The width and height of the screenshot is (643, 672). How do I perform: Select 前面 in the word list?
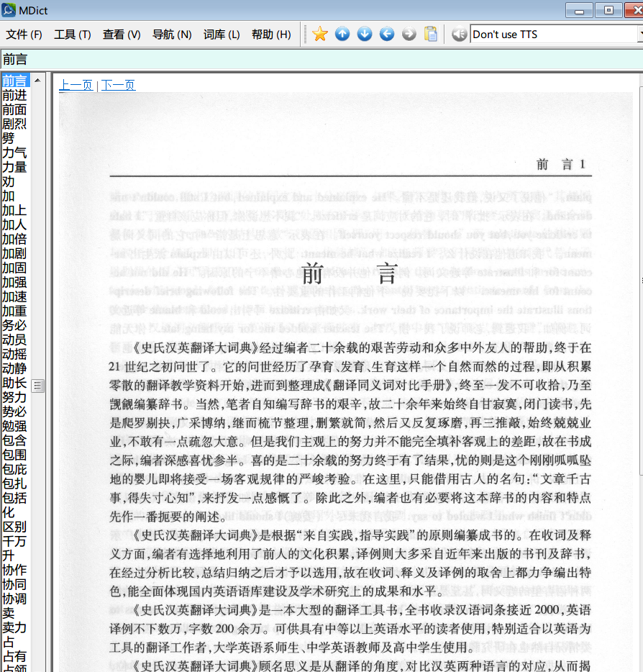[14, 109]
